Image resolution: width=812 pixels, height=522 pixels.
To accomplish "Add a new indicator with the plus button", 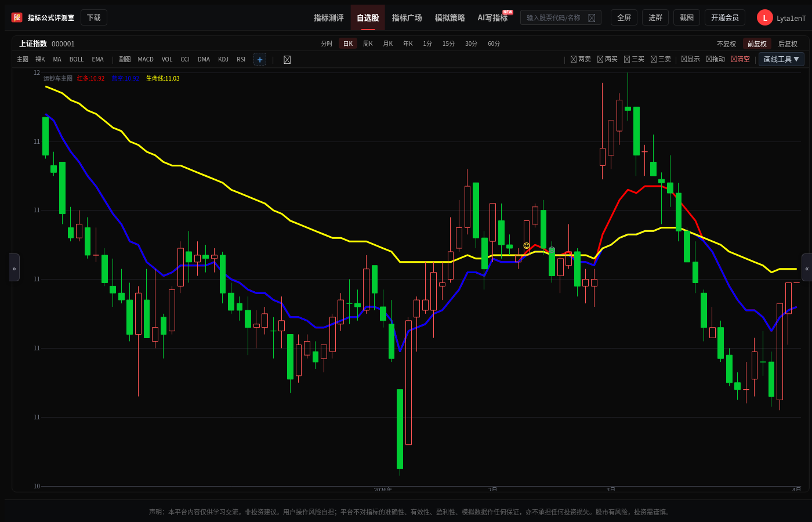I will click(260, 60).
